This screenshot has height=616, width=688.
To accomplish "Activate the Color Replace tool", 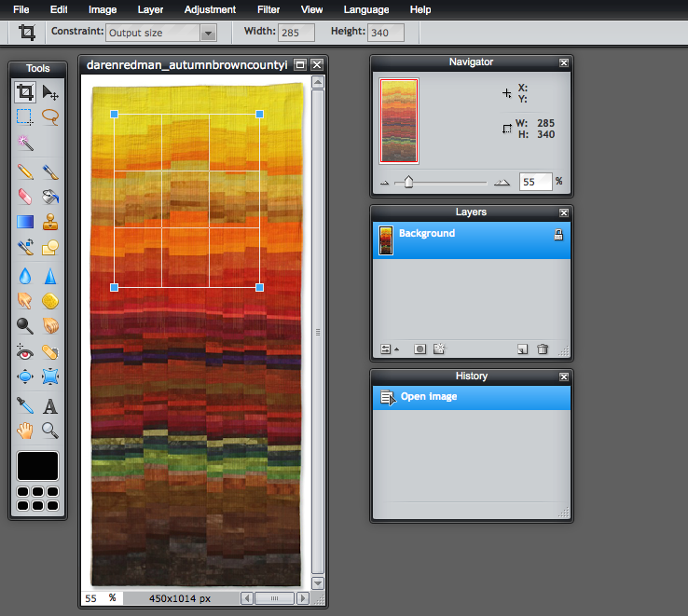I will pyautogui.click(x=25, y=247).
